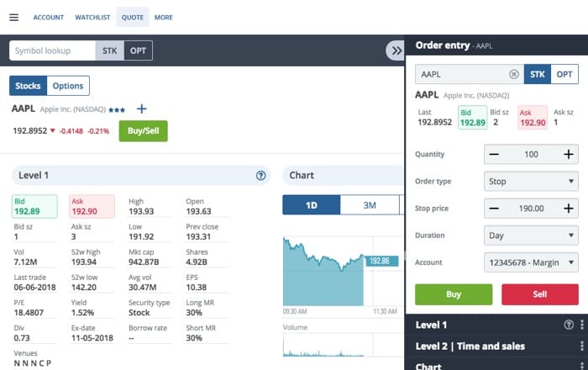Go to the WATCHLIST tab
The width and height of the screenshot is (588, 370).
pyautogui.click(x=92, y=18)
